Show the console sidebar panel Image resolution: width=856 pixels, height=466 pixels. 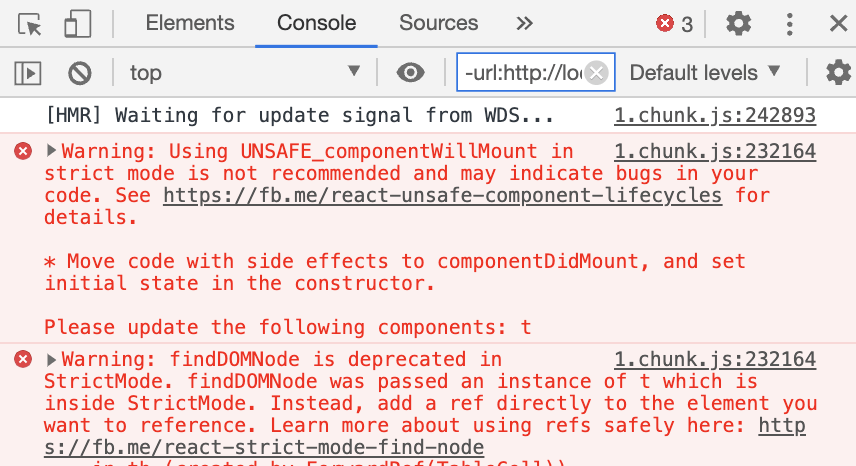click(28, 72)
